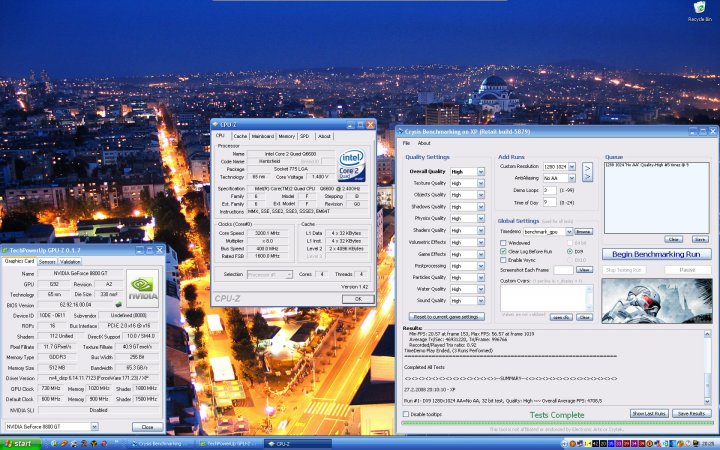Image resolution: width=720 pixels, height=450 pixels.
Task: Click the Crysis nanosuit artwork image
Action: coord(657,301)
